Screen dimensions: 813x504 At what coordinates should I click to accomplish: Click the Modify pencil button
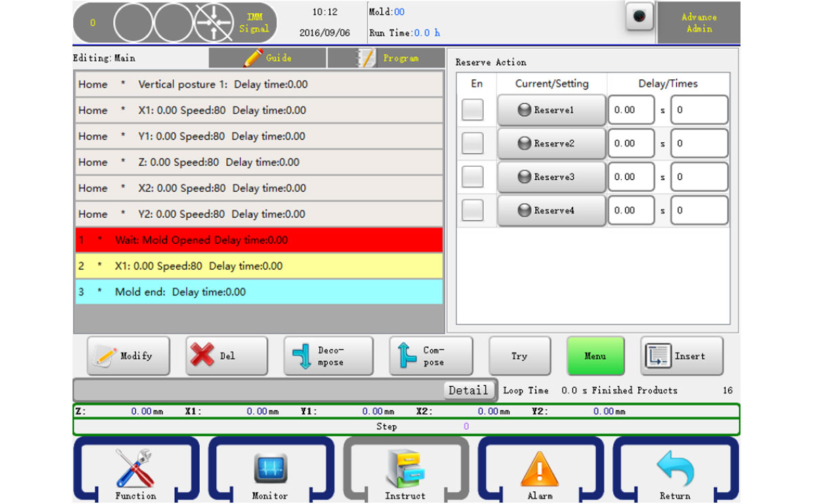pos(128,356)
